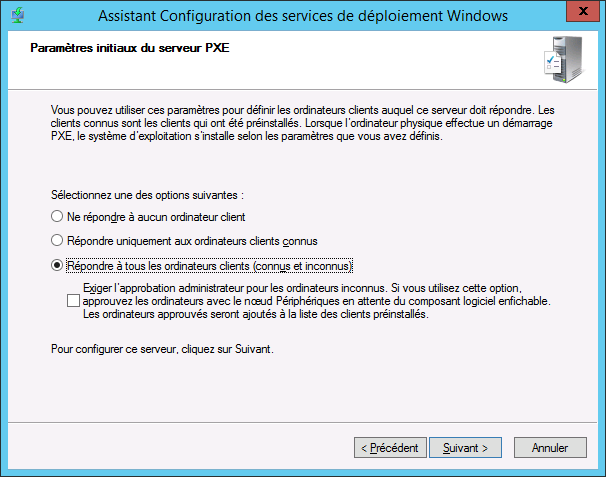
Task: Click the window title bar text
Action: coord(301,16)
